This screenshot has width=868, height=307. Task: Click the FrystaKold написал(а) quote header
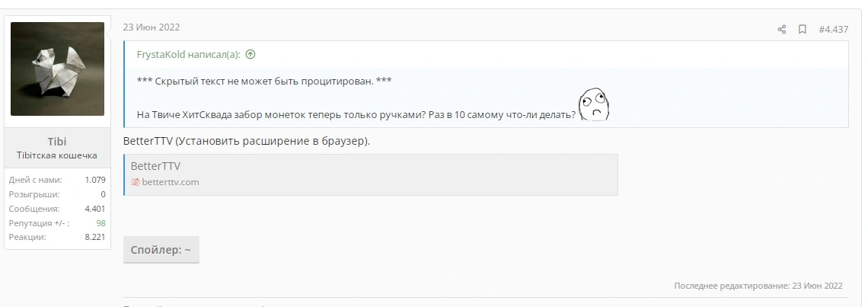pos(189,54)
